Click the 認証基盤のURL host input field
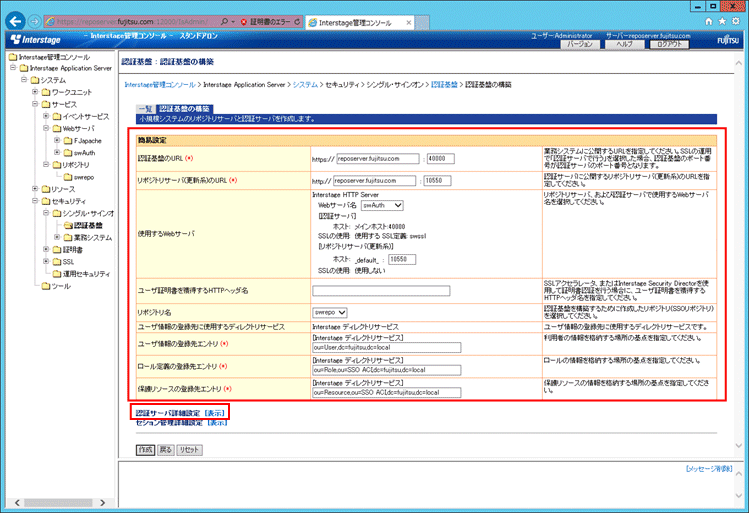 tap(378, 159)
